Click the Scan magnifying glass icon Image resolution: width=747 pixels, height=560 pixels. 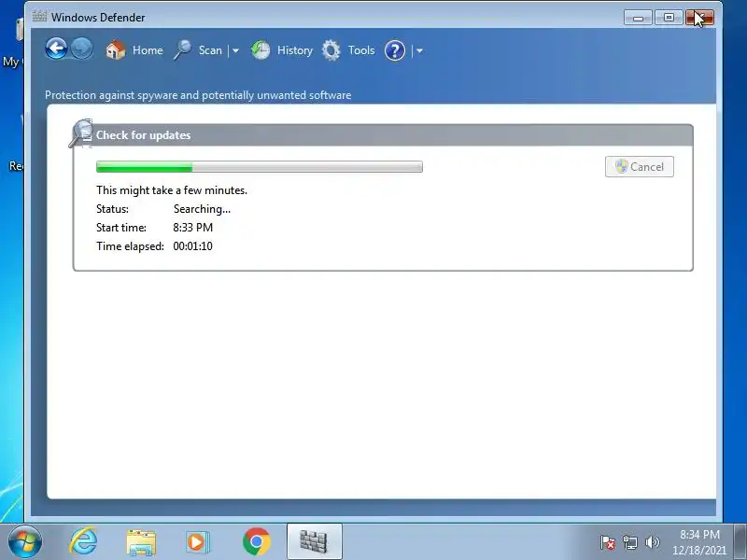click(x=182, y=50)
